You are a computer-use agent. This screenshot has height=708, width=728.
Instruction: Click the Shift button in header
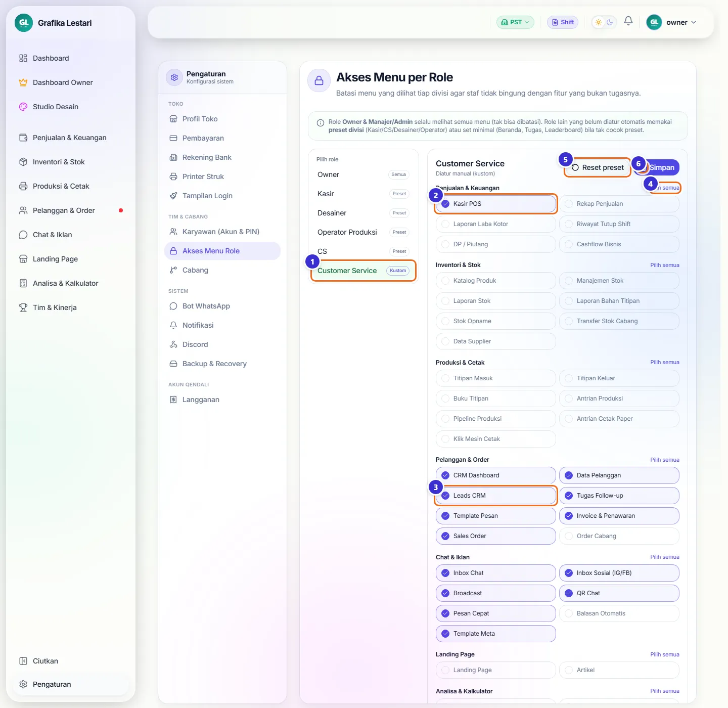pyautogui.click(x=563, y=22)
